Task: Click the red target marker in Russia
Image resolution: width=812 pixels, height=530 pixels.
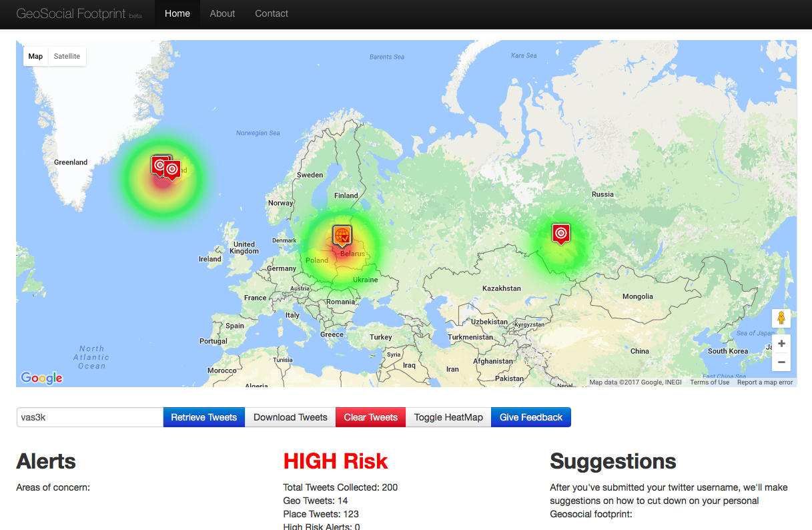Action: point(561,234)
